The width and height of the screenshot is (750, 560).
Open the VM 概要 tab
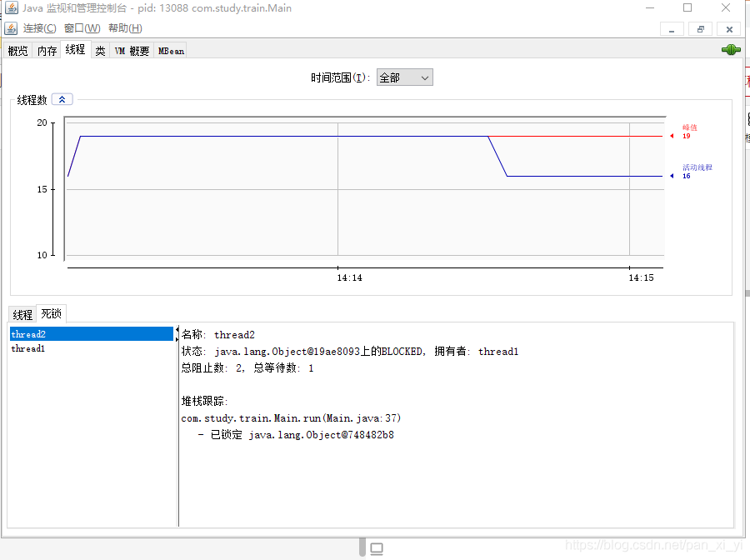tap(132, 51)
